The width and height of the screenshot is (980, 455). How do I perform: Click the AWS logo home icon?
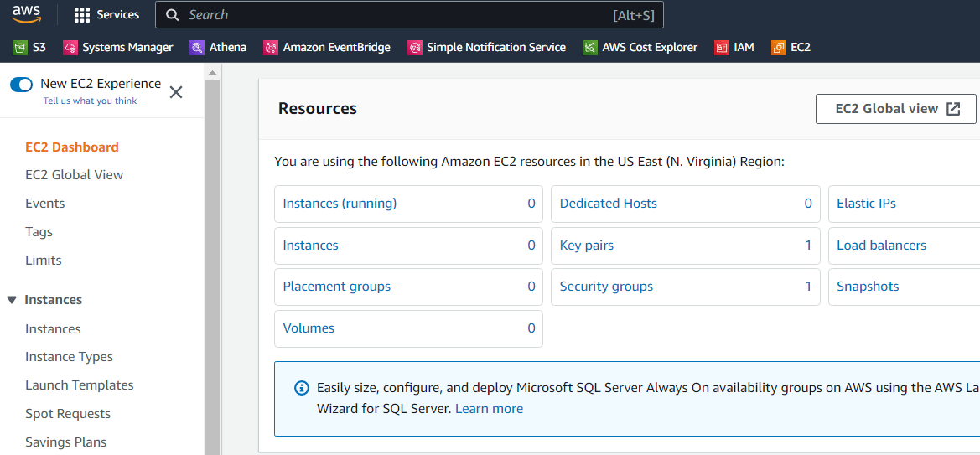tap(26, 13)
